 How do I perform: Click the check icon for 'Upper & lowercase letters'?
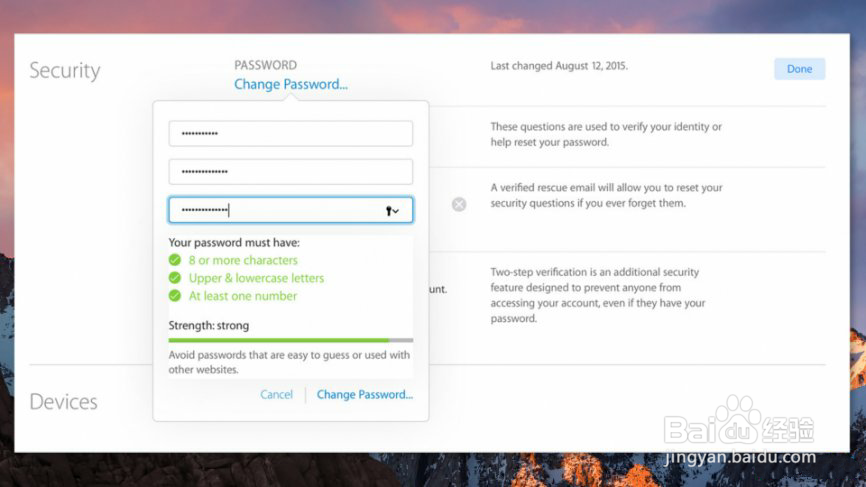pos(175,279)
